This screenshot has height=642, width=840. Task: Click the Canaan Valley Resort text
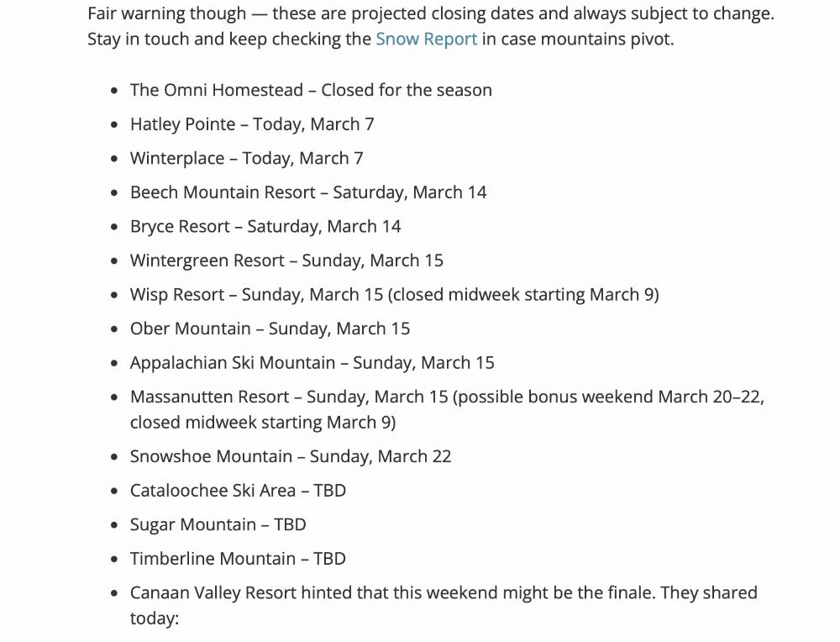tap(213, 592)
